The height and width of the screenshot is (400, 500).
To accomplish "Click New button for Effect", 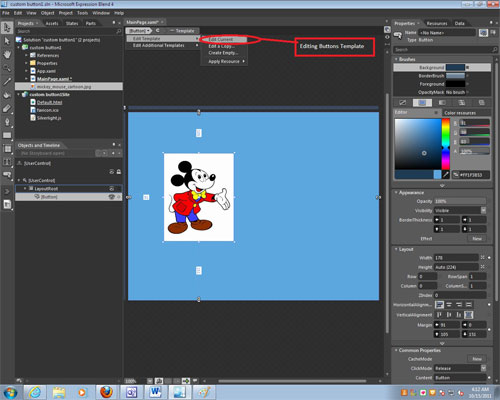I will pyautogui.click(x=476, y=238).
